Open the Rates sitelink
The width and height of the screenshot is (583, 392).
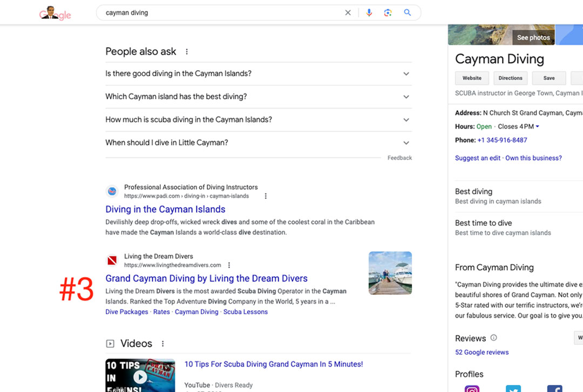point(161,312)
